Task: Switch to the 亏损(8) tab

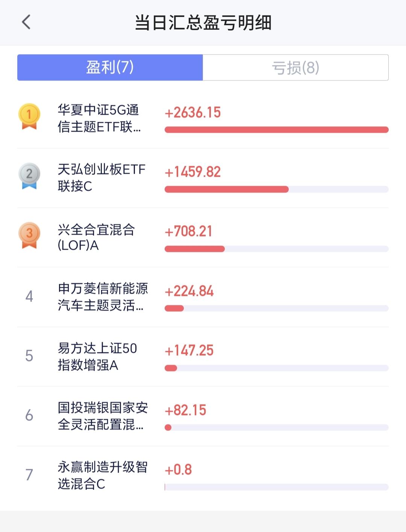Action: point(295,68)
